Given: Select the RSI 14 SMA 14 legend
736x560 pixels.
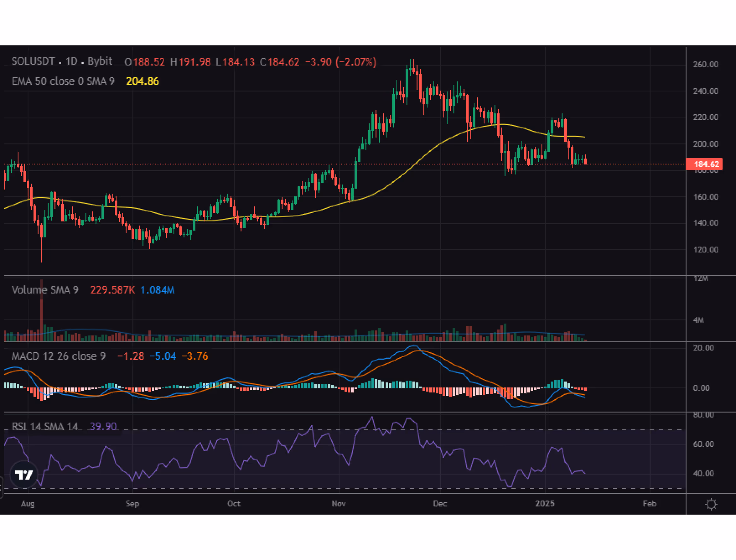Looking at the screenshot, I should (x=45, y=426).
